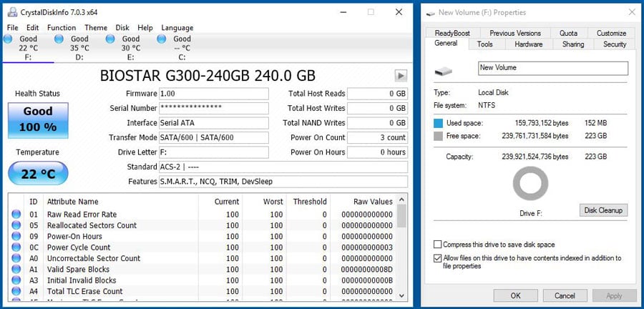Click status orb for Valid Spare Blocks
This screenshot has width=644, height=309.
tap(16, 269)
